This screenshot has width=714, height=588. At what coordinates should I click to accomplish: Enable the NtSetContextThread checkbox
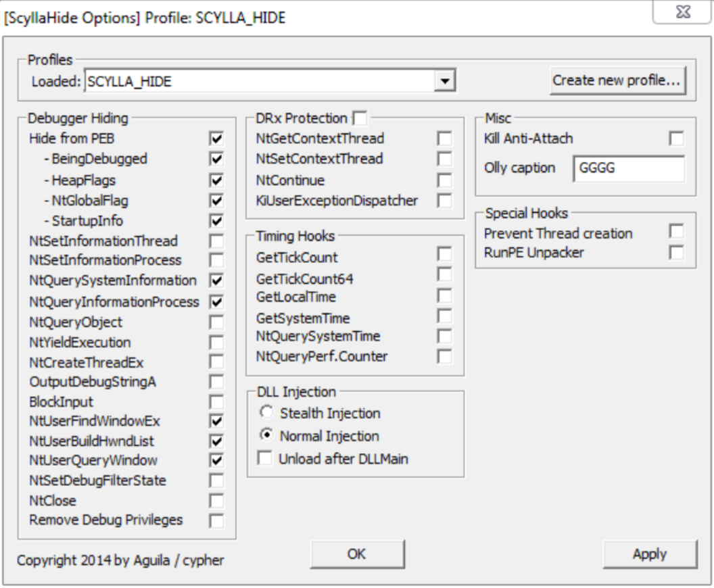[x=444, y=159]
